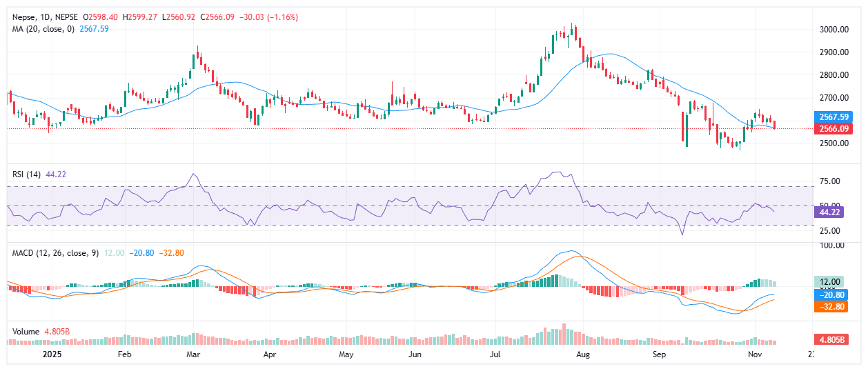Screen dimensions: 868x371
Task: Select the Aug label on the time axis
Action: 583,354
